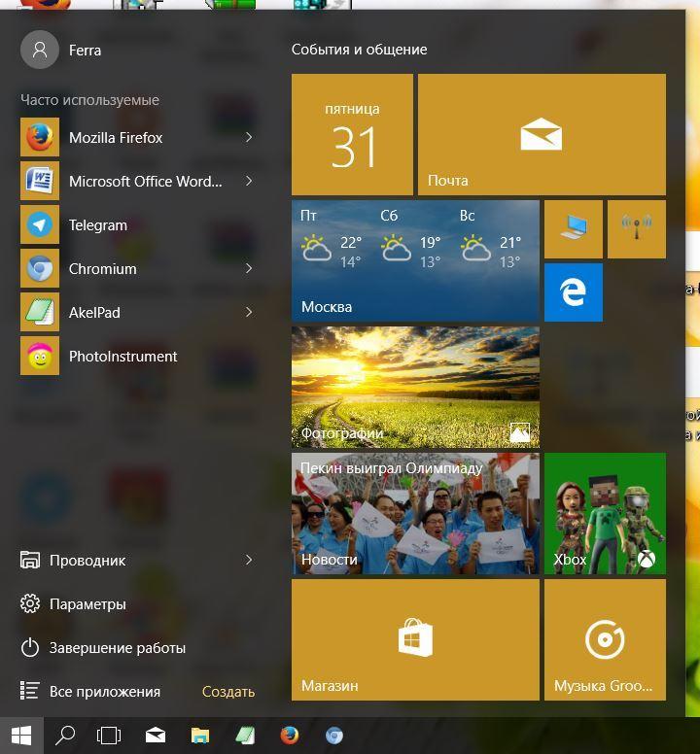
Task: Click the События и общение group header
Action: [x=360, y=50]
